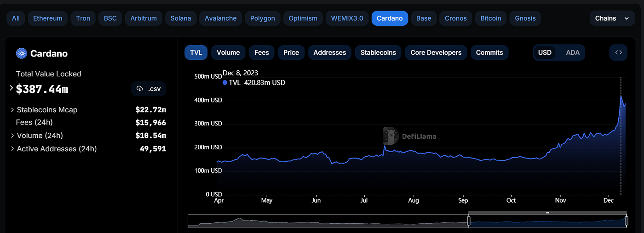Select the Arbitrum chain filter
This screenshot has height=233, width=644.
[x=144, y=18]
